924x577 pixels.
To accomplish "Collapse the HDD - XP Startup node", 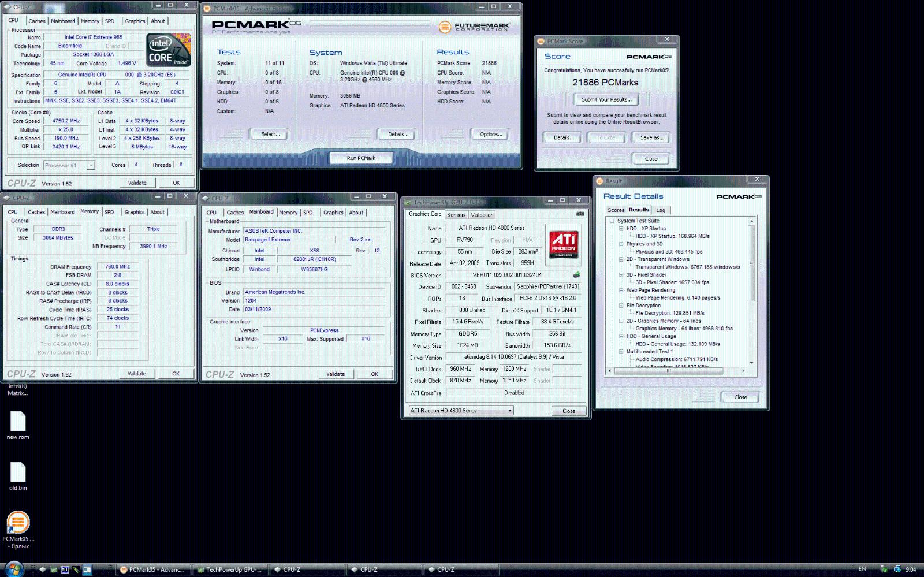I will pos(621,228).
